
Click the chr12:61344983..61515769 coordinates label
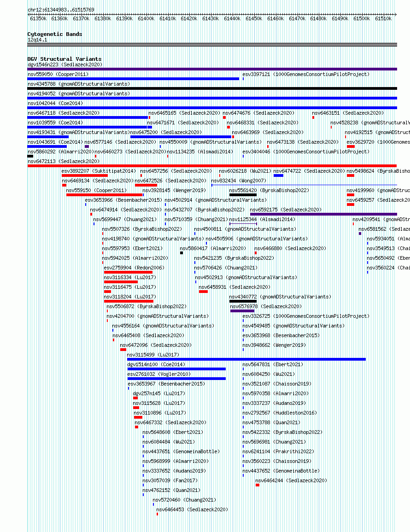[x=61, y=10]
